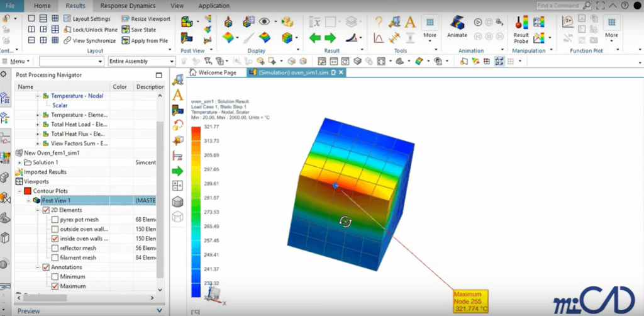The width and height of the screenshot is (644, 316).
Task: Select Post View 1 in navigator
Action: point(57,201)
